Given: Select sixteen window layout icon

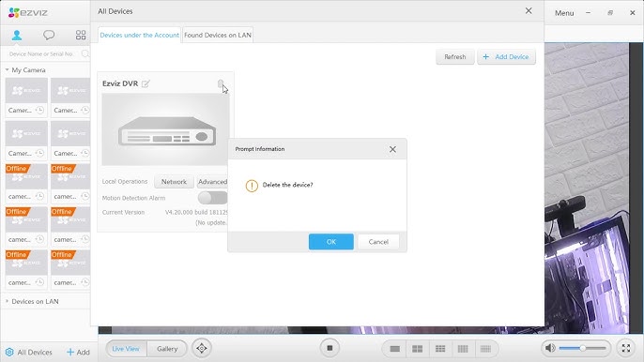Looking at the screenshot, I should (463, 349).
